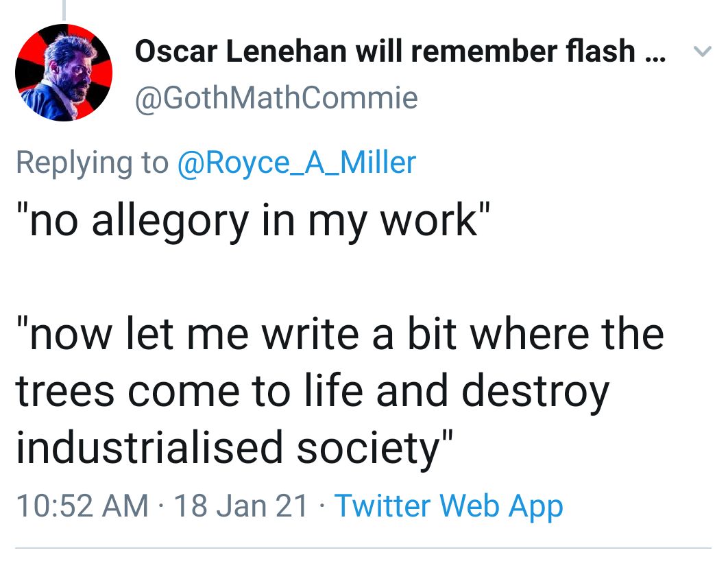
Task: Click the @GothMathCommie handle
Action: [x=276, y=97]
